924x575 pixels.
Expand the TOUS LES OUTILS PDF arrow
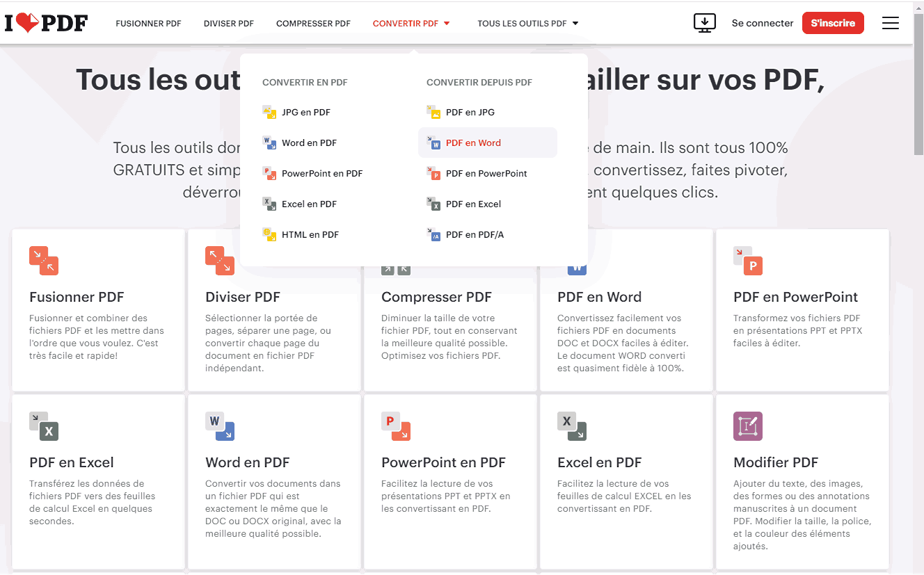point(575,24)
